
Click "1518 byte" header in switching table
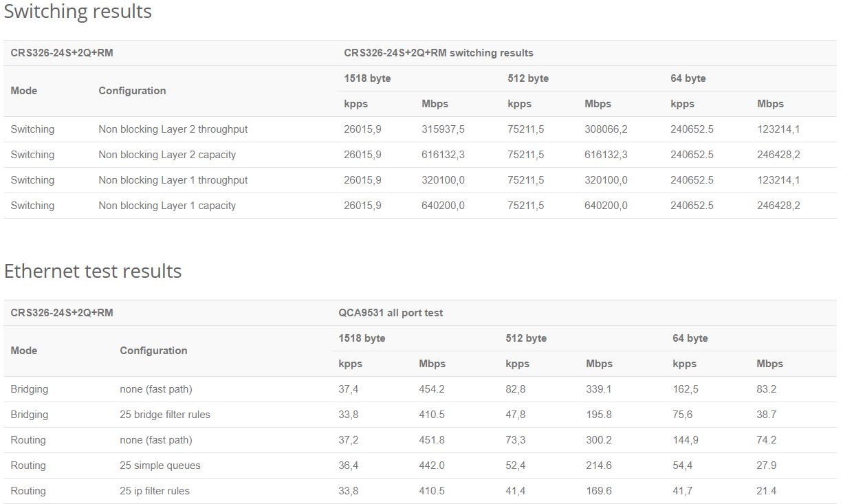[367, 78]
